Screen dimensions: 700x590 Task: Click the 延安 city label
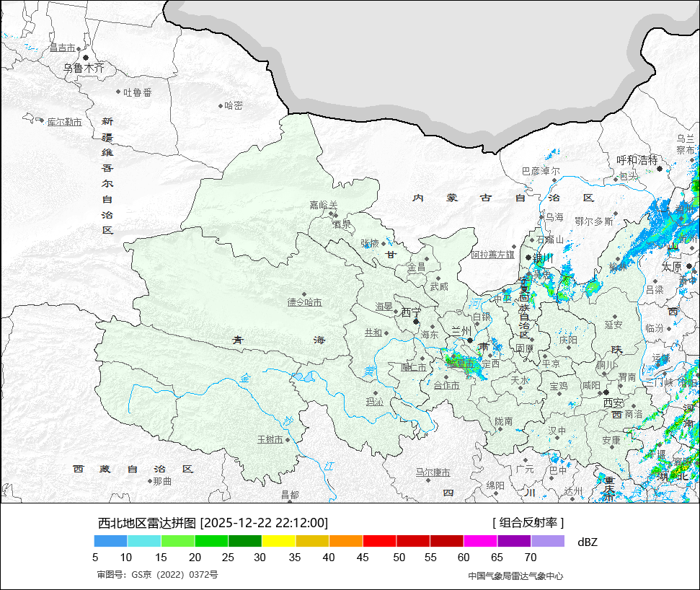[x=613, y=325]
